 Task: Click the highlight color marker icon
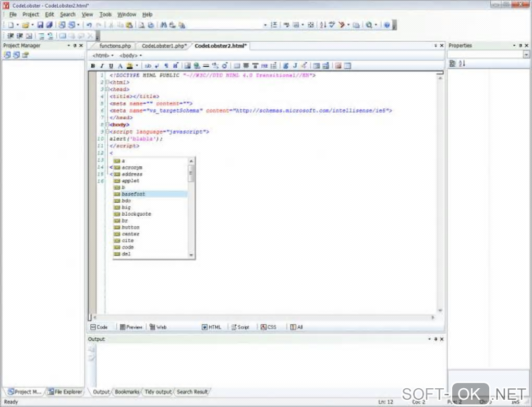point(129,66)
